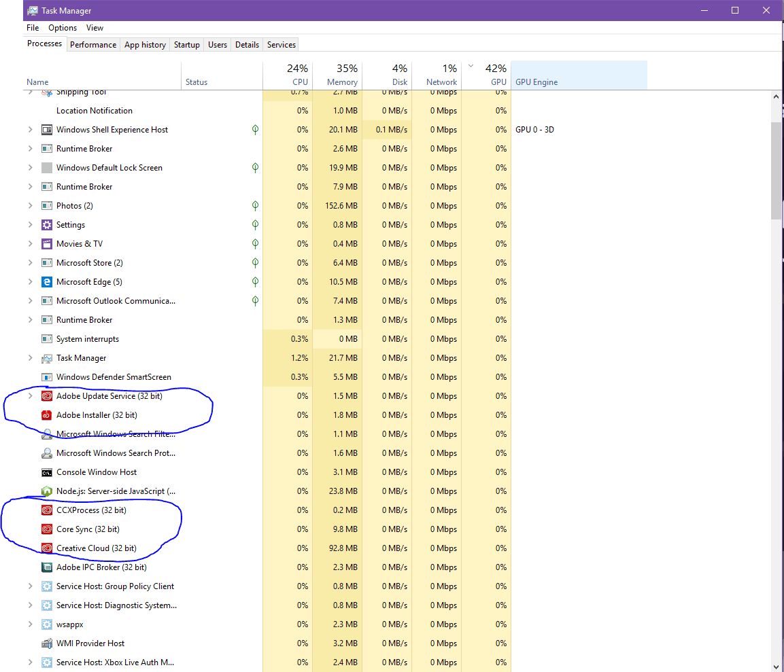This screenshot has height=672, width=784.
Task: Click the Console Window Host icon
Action: [x=46, y=472]
